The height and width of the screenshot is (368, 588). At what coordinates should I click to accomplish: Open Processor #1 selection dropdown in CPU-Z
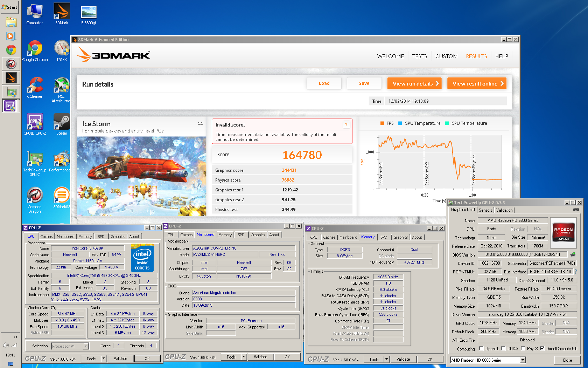[86, 346]
